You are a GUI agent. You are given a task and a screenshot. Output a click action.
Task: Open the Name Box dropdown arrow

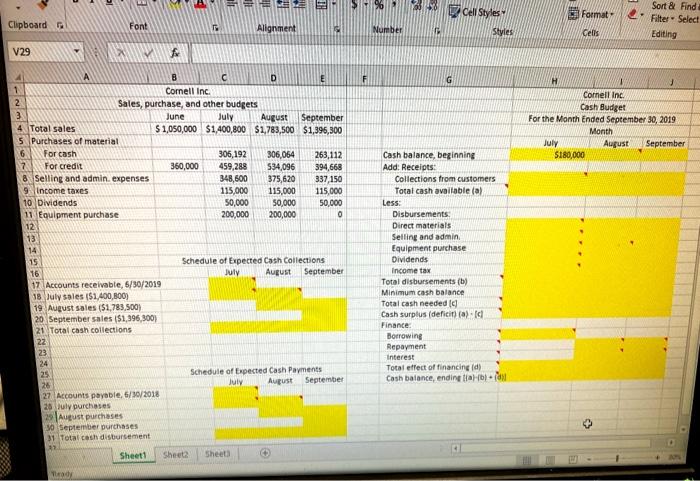(76, 52)
